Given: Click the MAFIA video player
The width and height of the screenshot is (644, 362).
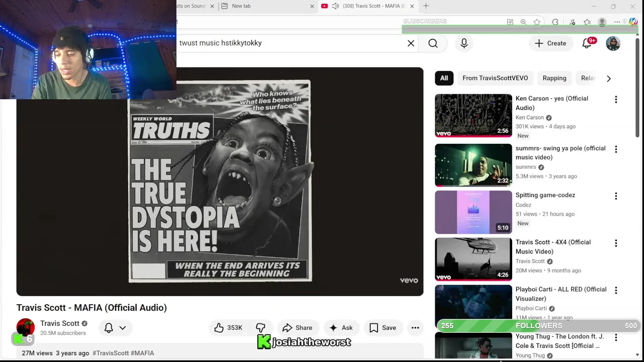Looking at the screenshot, I should point(220,182).
